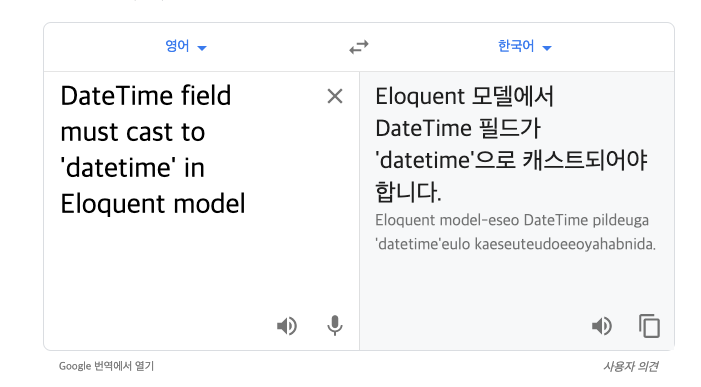This screenshot has height=387, width=701.
Task: Open the 영어 source language dropdown
Action: [x=186, y=46]
